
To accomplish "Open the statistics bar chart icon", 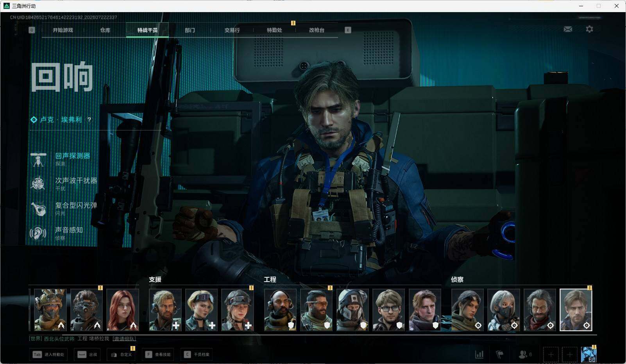I will (479, 354).
